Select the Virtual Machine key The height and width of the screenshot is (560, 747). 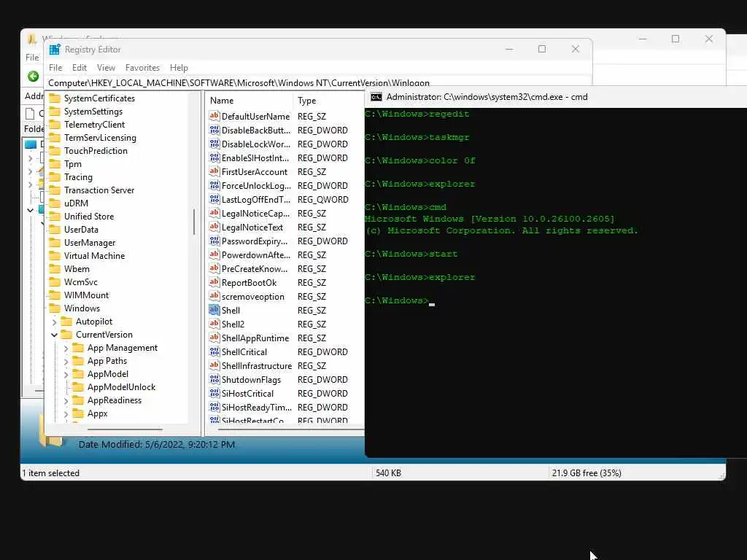pos(94,256)
